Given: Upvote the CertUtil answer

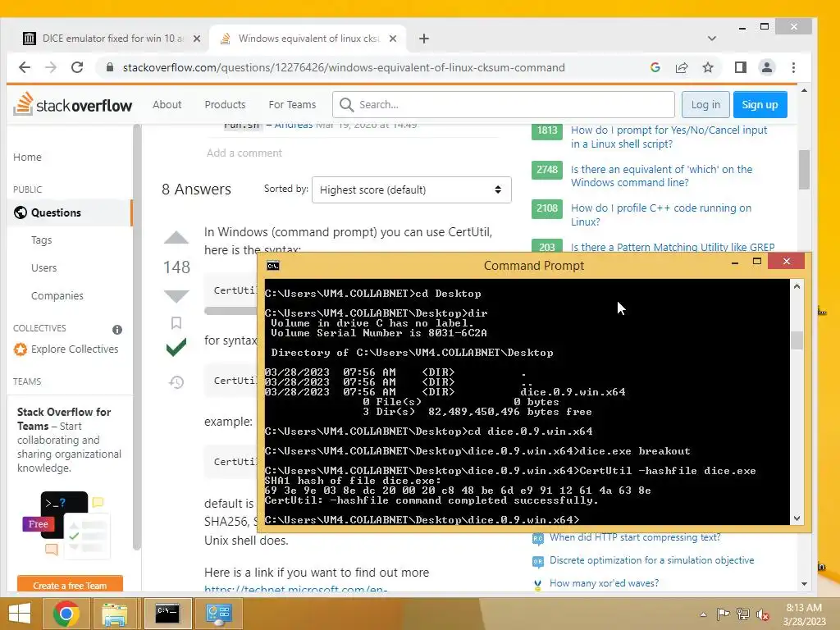Looking at the screenshot, I should (176, 238).
